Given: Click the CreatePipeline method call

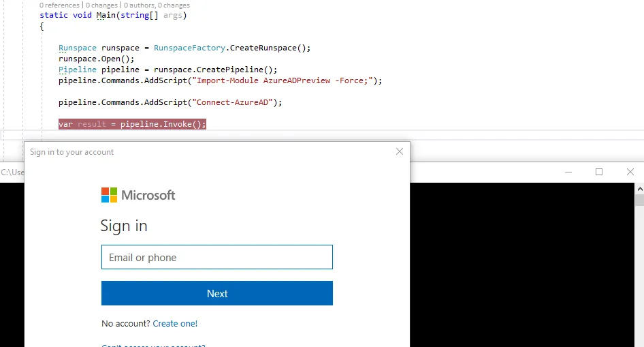Looking at the screenshot, I should [x=231, y=70].
